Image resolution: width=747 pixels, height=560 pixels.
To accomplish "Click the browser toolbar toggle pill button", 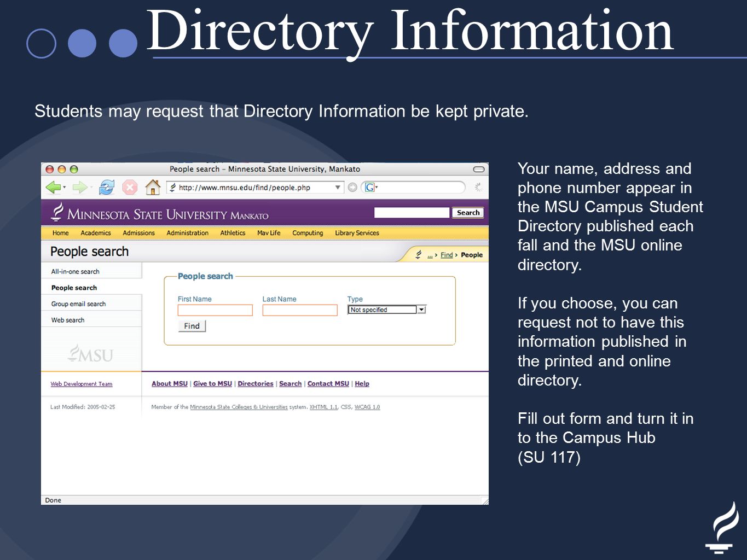I will pos(479,169).
